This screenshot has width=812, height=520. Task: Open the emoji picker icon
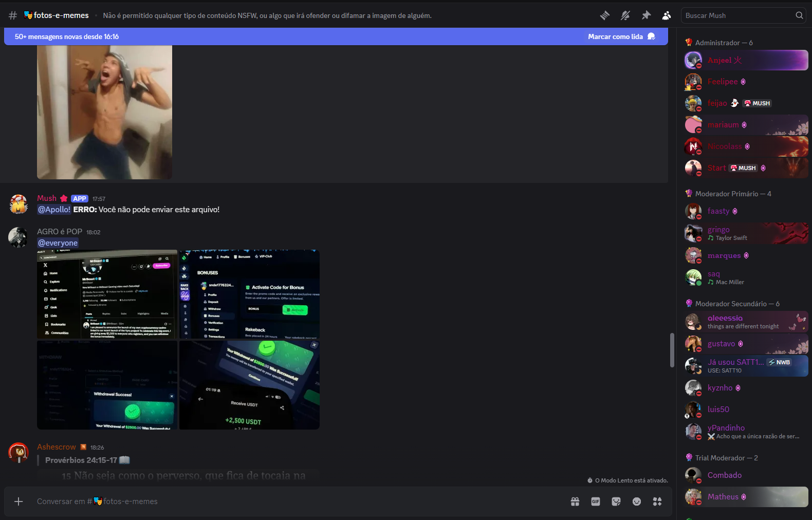point(637,502)
